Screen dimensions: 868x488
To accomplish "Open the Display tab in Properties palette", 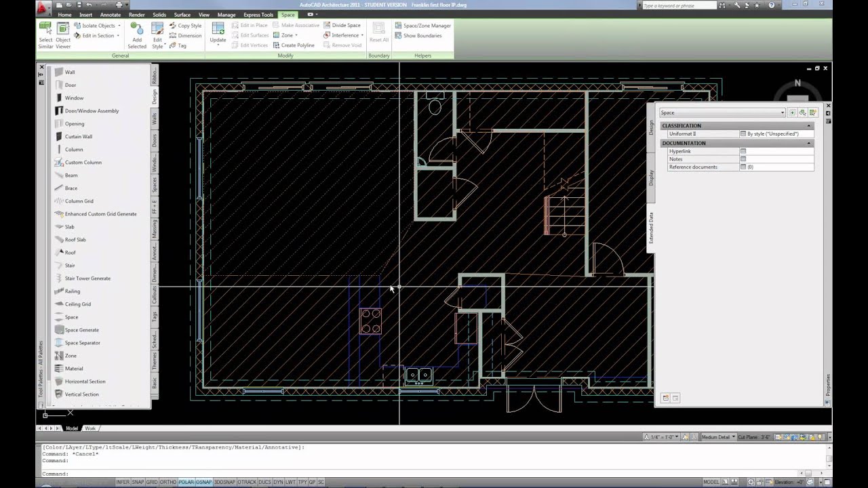I will click(x=651, y=178).
